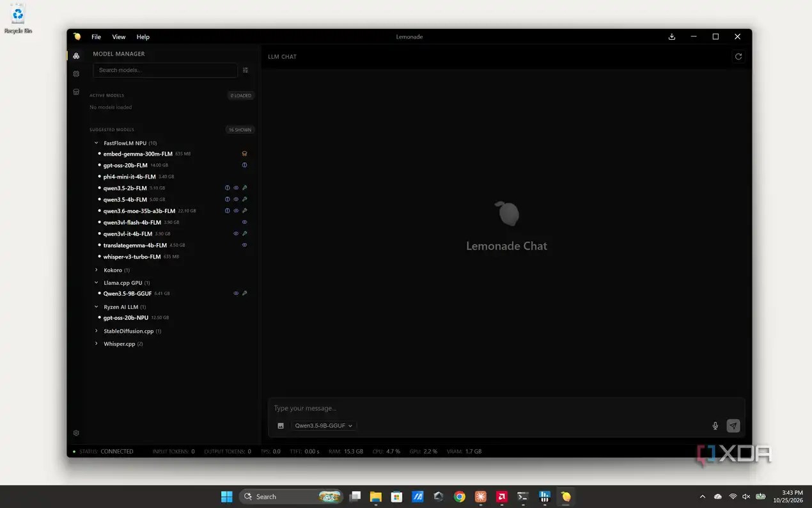Click the 0 LOADED badge
812x508 pixels.
(241, 96)
